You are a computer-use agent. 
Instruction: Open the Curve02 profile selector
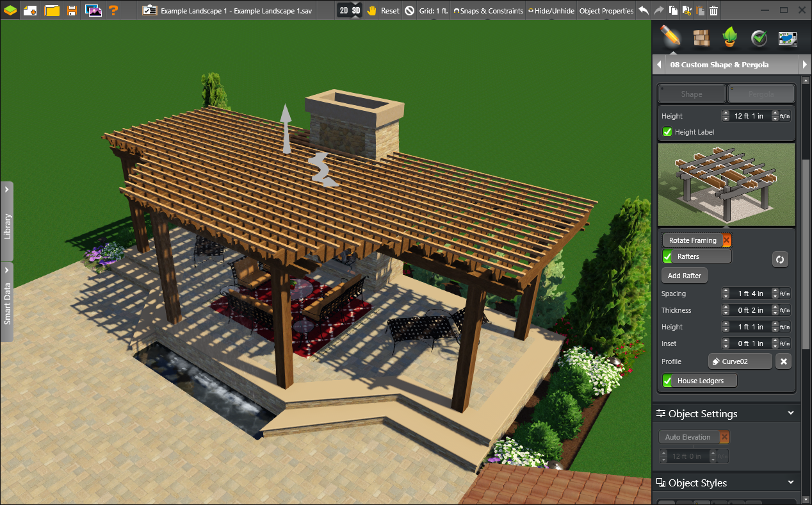pyautogui.click(x=740, y=361)
